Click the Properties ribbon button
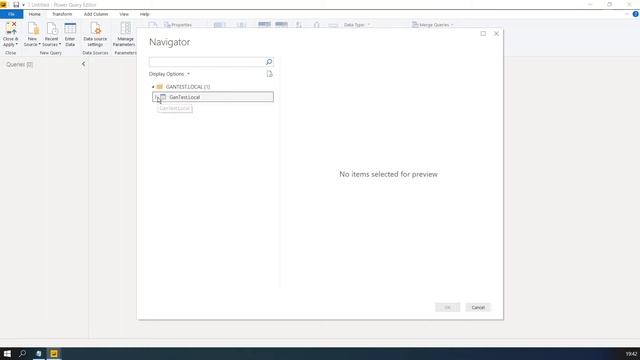This screenshot has width=640, height=360. 178,25
